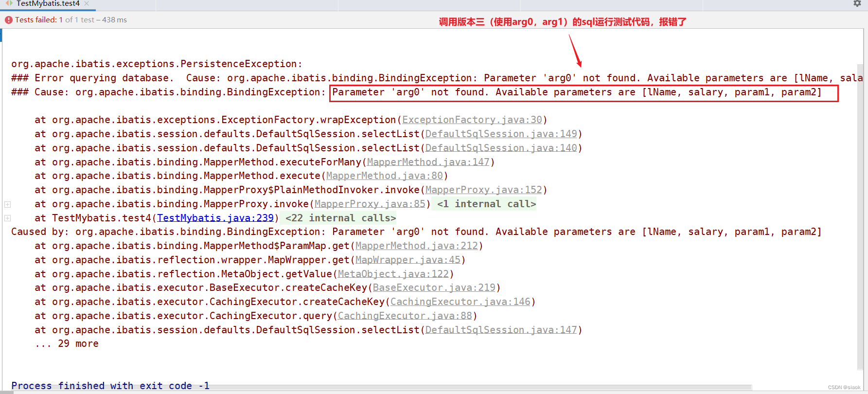Open MapWrapper.java:45 link

click(x=408, y=260)
